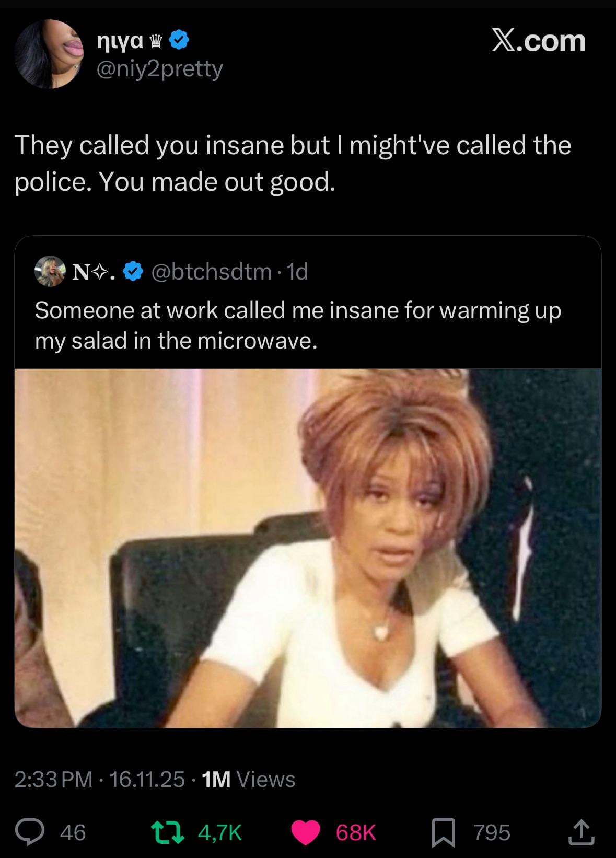Image resolution: width=616 pixels, height=858 pixels.
Task: Open the @niy2pretty handle
Action: (159, 68)
